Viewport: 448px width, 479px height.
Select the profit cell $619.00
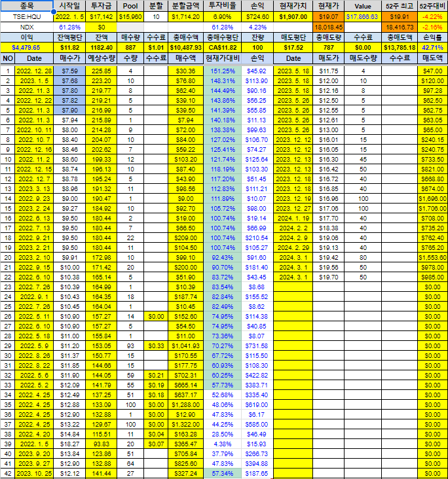(x=257, y=405)
